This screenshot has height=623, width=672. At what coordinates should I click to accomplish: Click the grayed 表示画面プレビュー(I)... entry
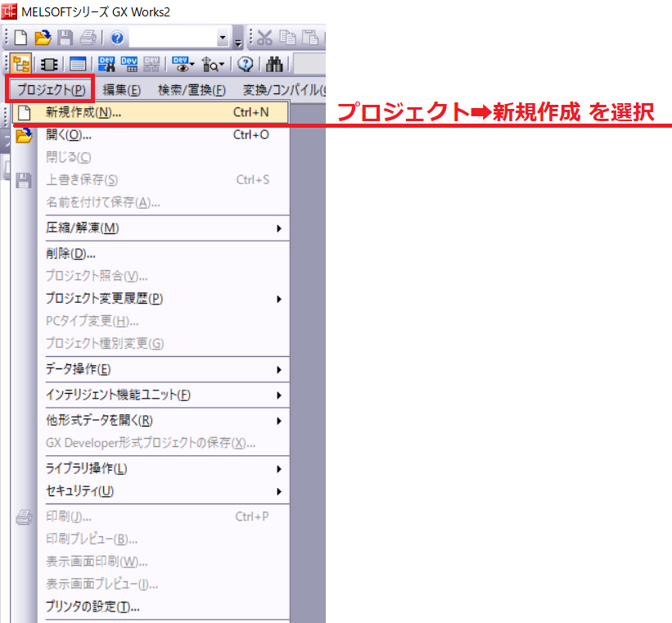pos(151,584)
